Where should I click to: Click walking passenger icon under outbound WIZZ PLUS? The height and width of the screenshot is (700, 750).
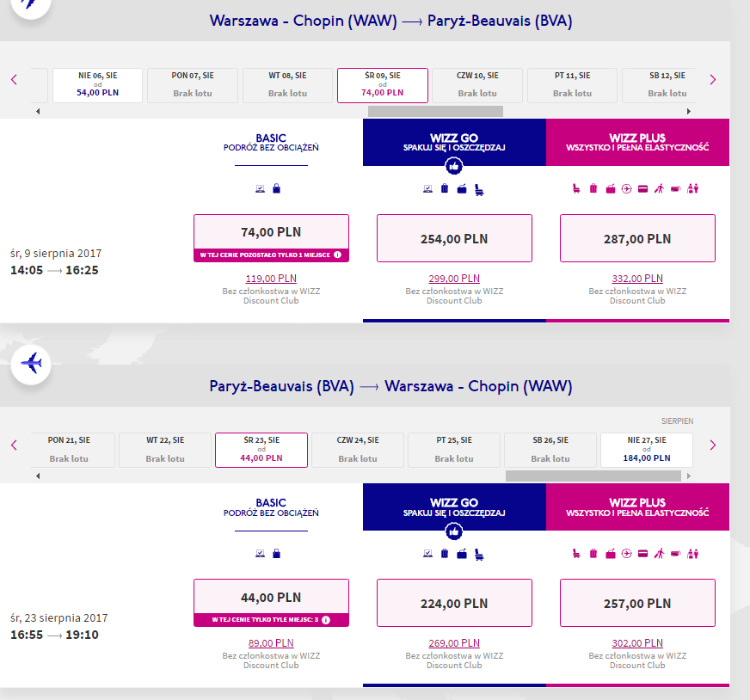659,189
